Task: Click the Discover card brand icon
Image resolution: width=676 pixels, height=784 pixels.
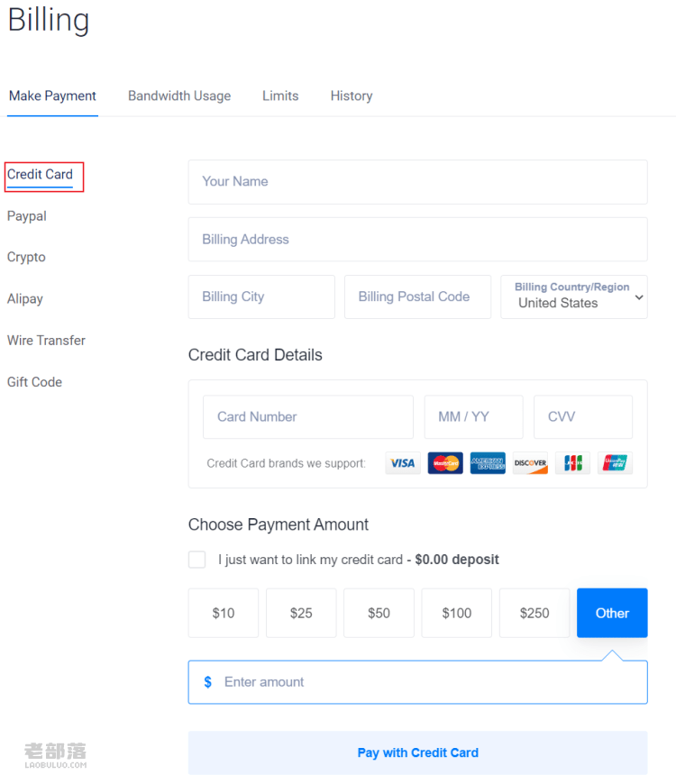Action: coord(530,463)
